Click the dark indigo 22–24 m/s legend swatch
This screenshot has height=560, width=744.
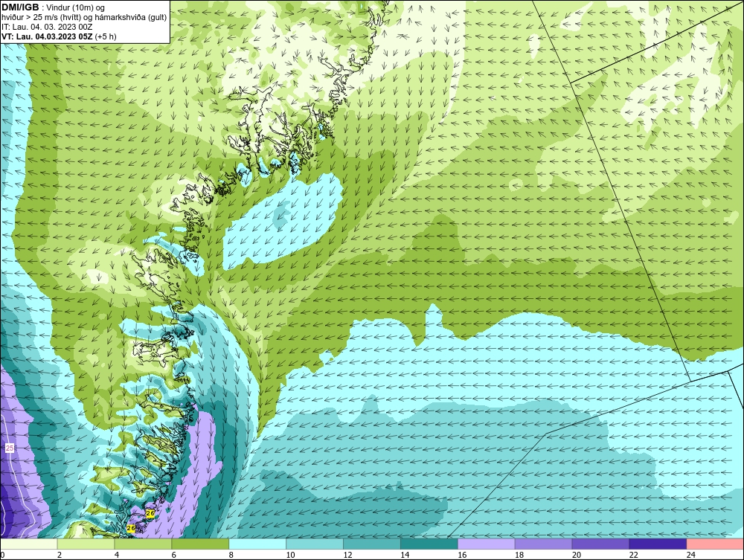(658, 544)
